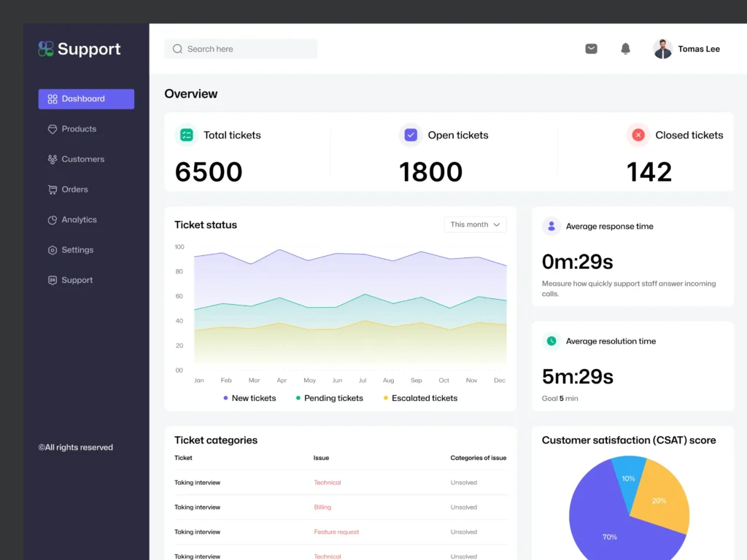Click the Total tickets green icon
Viewport: 747px width, 560px height.
[187, 135]
